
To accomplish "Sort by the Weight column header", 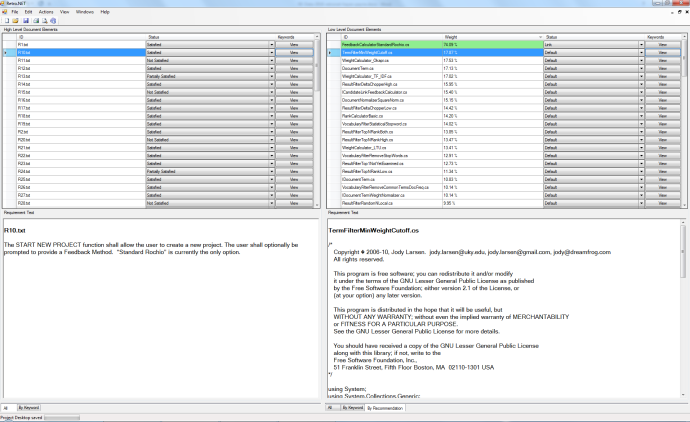I will click(x=451, y=37).
